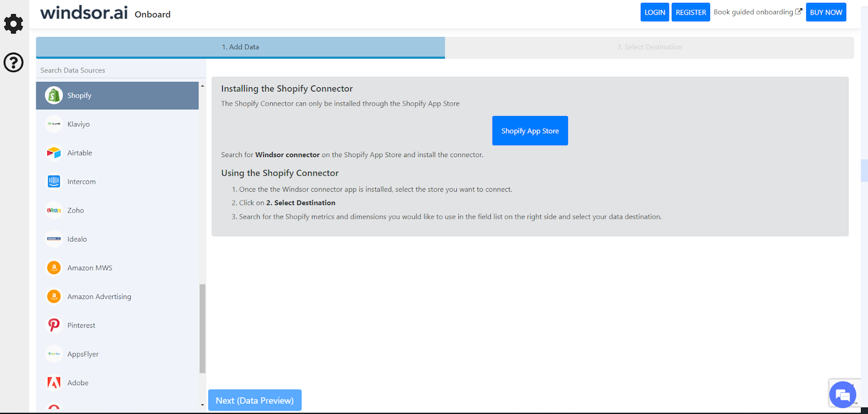Click the external link icon beside guided onboarding

pyautogui.click(x=799, y=11)
